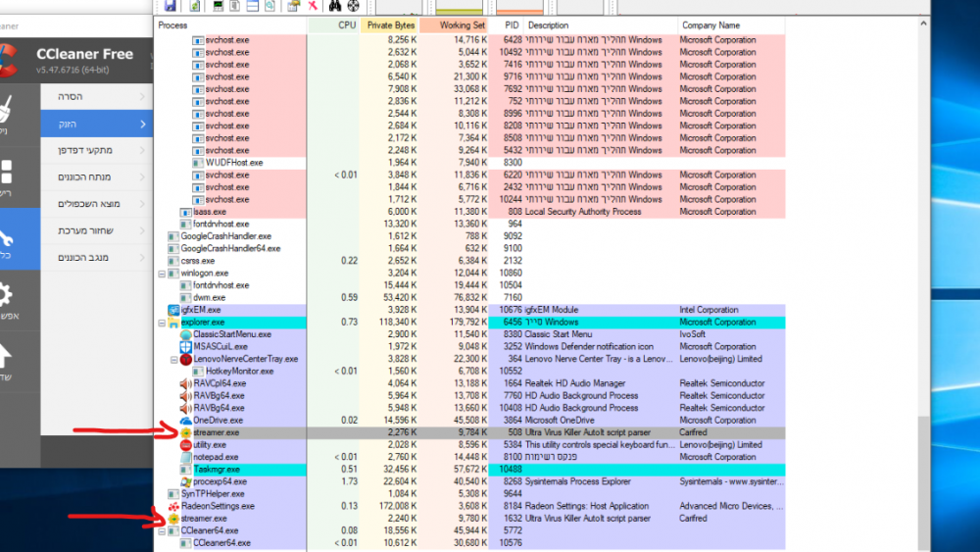Viewport: 980px width, 552px height.
Task: Click scrollbar up arrow in process list
Action: click(924, 24)
